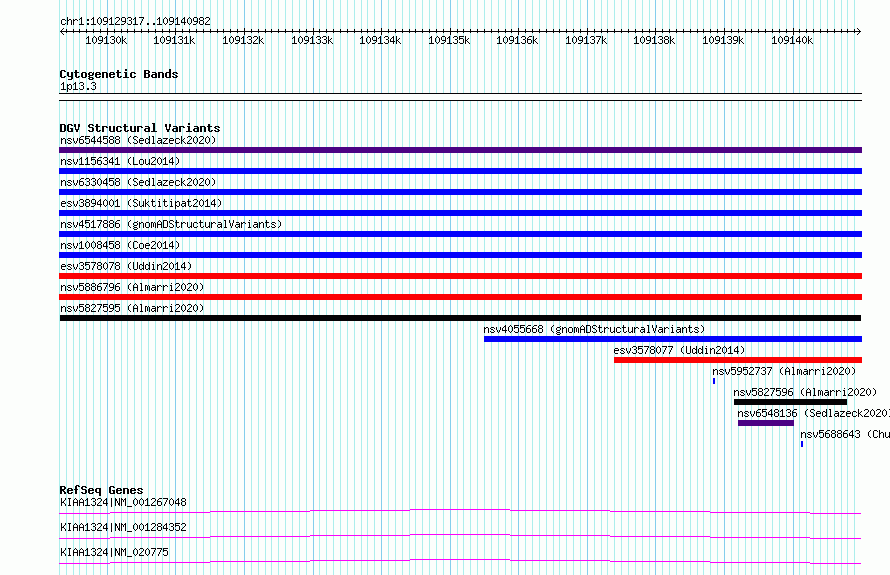Screen dimensions: 890x575
Task: Select the NM_001267048 magenta transcript line
Action: [x=460, y=511]
